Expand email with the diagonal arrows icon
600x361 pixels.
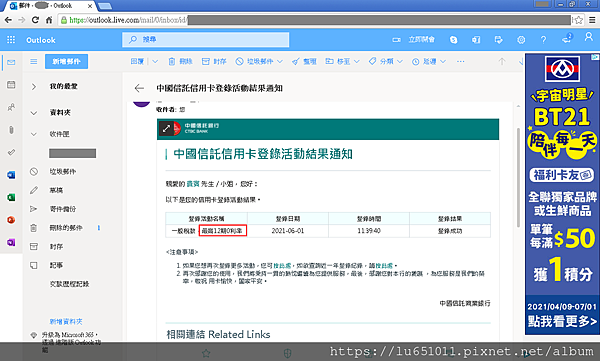(x=166, y=129)
